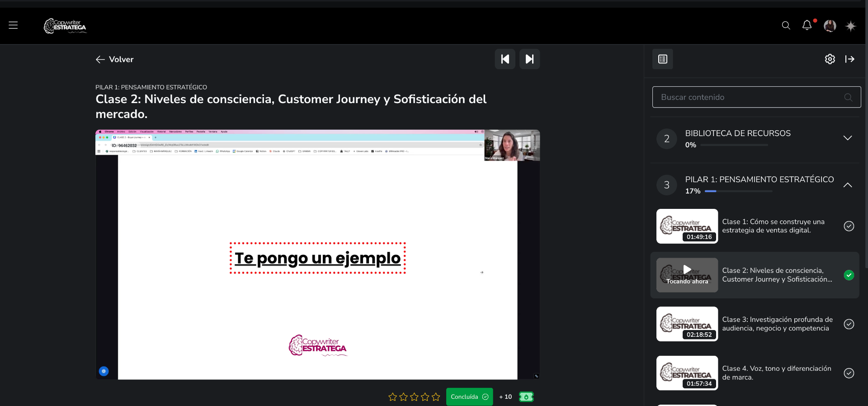
Task: Expand the Biblioteca de Recursos module
Action: [x=847, y=138]
